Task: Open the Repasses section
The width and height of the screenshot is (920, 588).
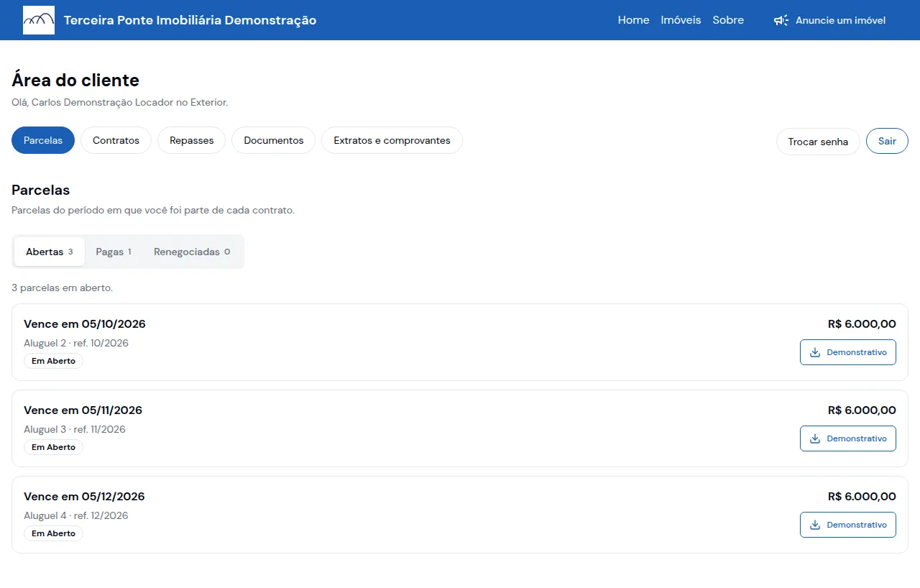Action: tap(192, 140)
